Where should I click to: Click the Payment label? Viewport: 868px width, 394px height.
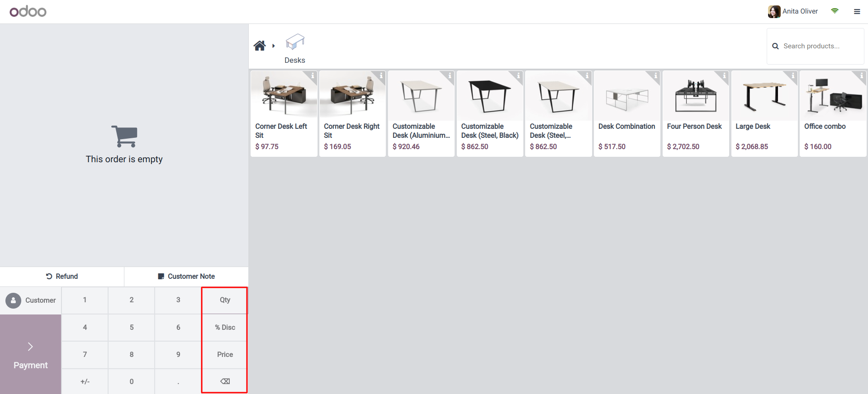pyautogui.click(x=30, y=365)
